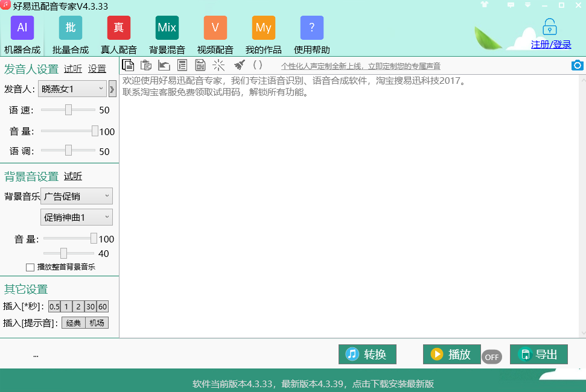Enable 播放整首背景音乐 checkbox
The height and width of the screenshot is (392, 586).
click(30, 267)
